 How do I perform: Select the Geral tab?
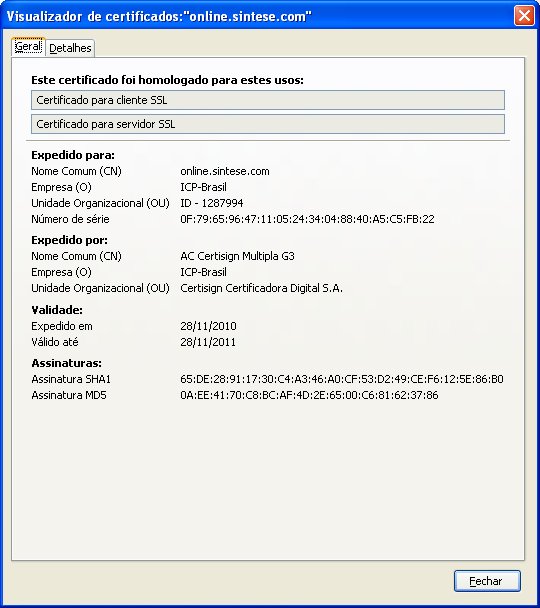(x=28, y=47)
